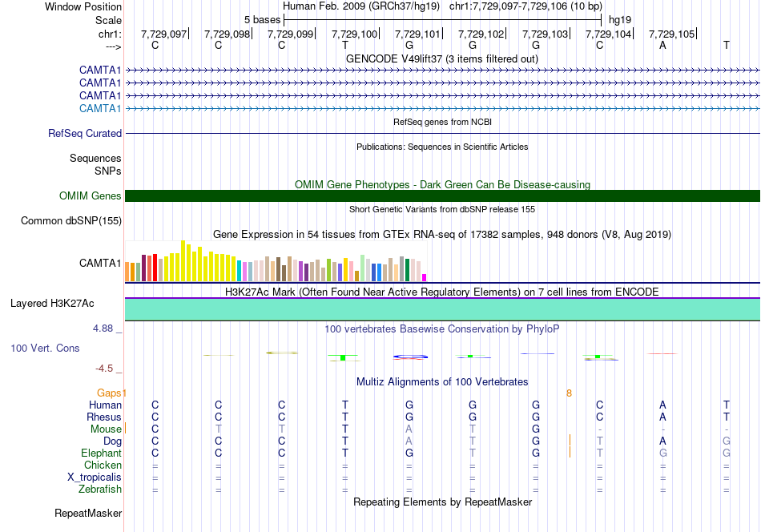Click the OMIM Genes side label
Image resolution: width=761 pixels, height=532 pixels.
coord(91,196)
